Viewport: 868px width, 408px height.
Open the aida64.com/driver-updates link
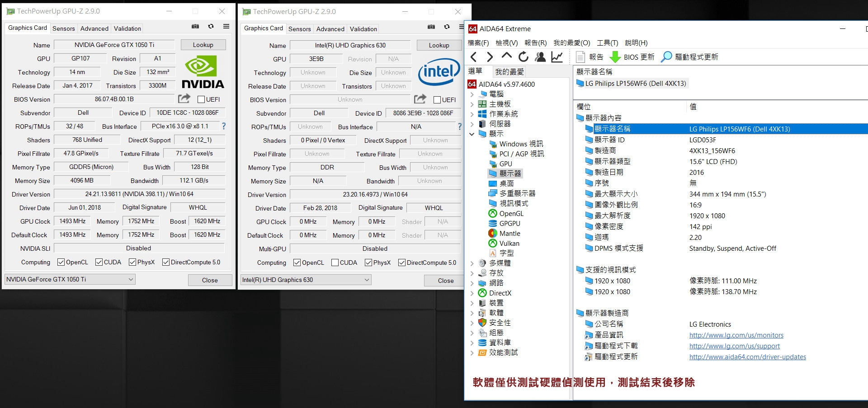click(x=748, y=357)
